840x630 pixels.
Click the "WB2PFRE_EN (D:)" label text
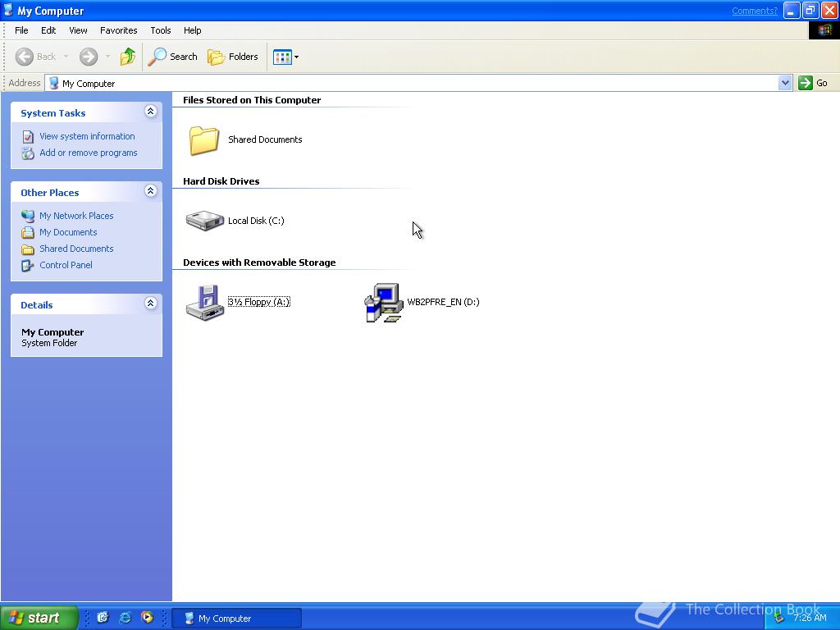(443, 302)
